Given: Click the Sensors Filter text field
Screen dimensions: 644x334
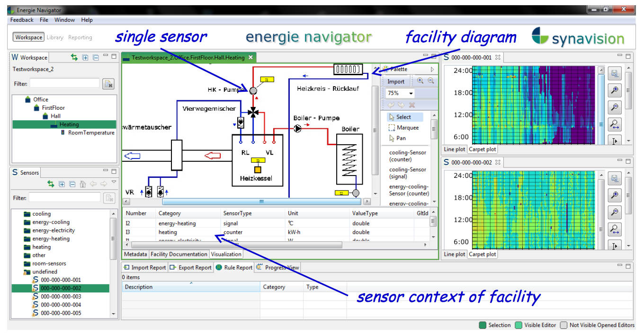Looking at the screenshot, I should coord(65,198).
